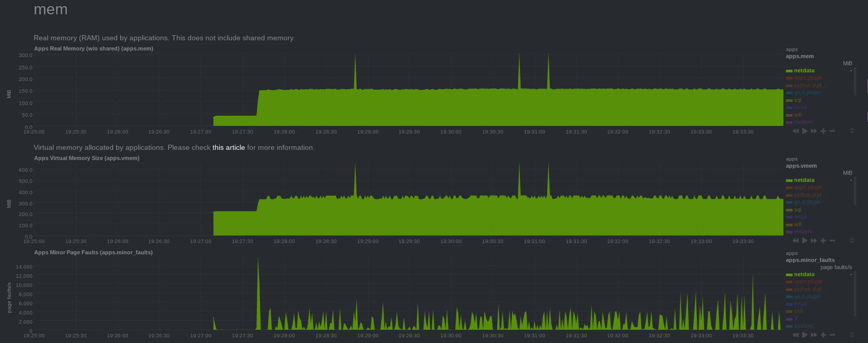The image size is (868, 343).
Task: Toggle wifi dimension in apps.vmem legend
Action: point(798,224)
